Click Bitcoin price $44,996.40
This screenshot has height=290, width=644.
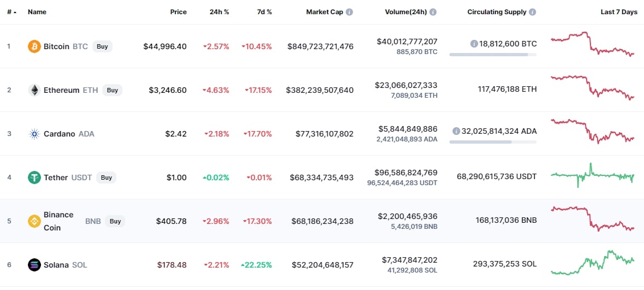(x=165, y=46)
